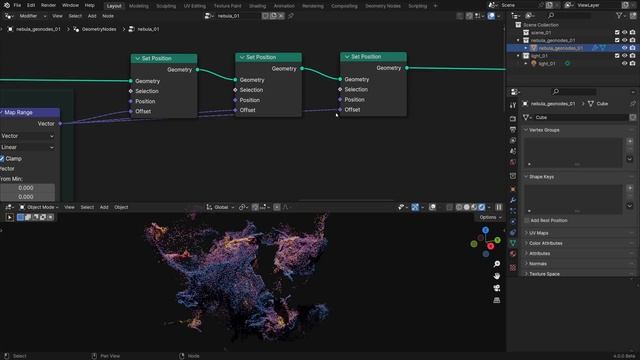Hide light_01 collection with eye icon
The image size is (640, 360).
[624, 56]
